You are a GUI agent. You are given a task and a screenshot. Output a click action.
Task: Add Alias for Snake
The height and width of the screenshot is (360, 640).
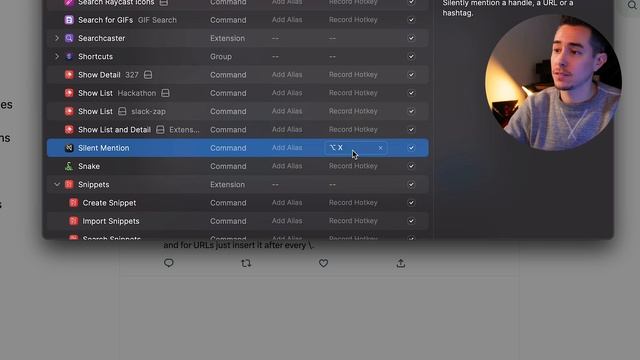pyautogui.click(x=287, y=166)
